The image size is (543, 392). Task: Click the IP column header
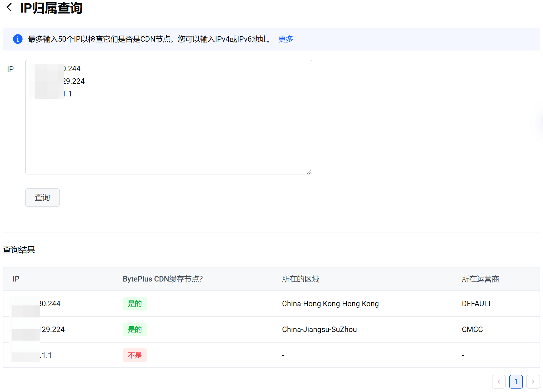click(16, 279)
